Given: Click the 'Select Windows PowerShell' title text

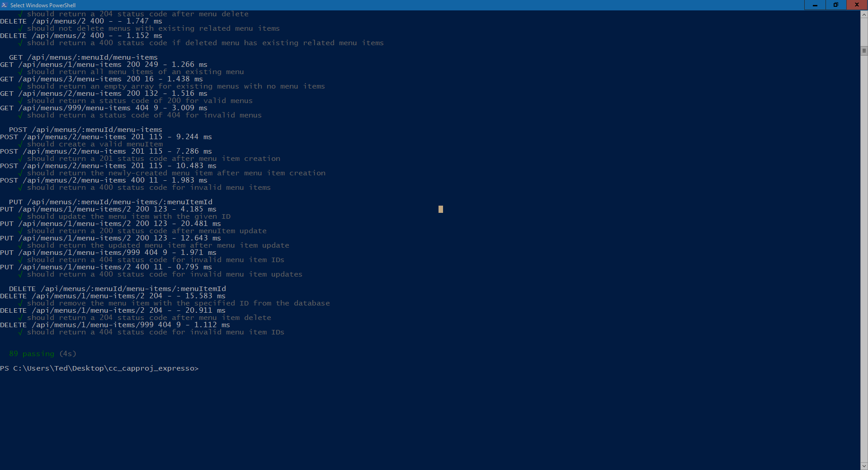Looking at the screenshot, I should 43,5.
